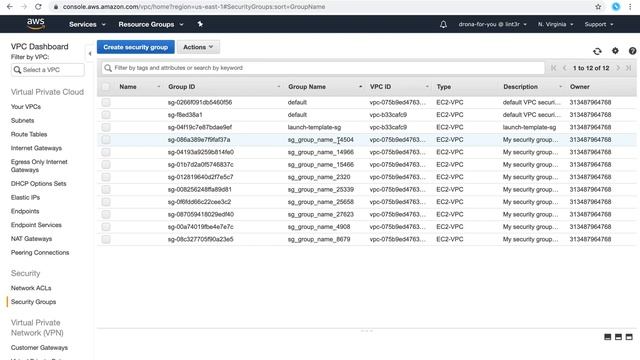Image resolution: width=640 pixels, height=360 pixels.
Task: Open VPC Dashboard link
Action: [x=40, y=47]
